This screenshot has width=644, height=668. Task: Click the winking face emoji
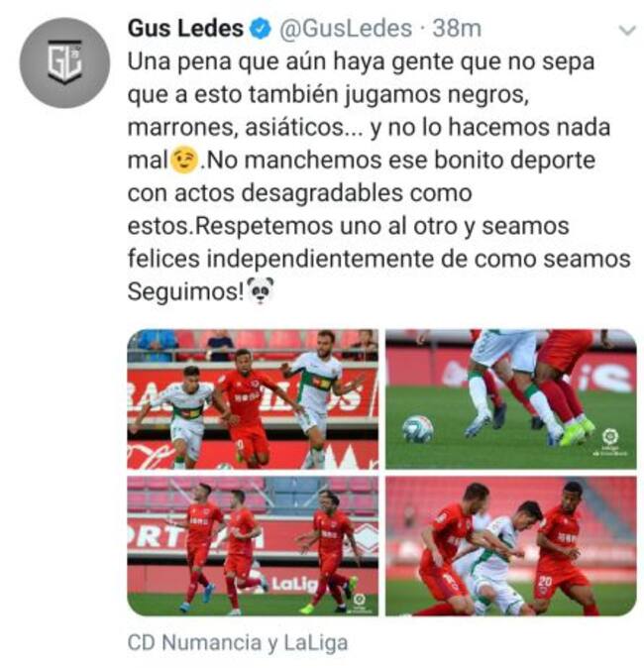[x=184, y=160]
